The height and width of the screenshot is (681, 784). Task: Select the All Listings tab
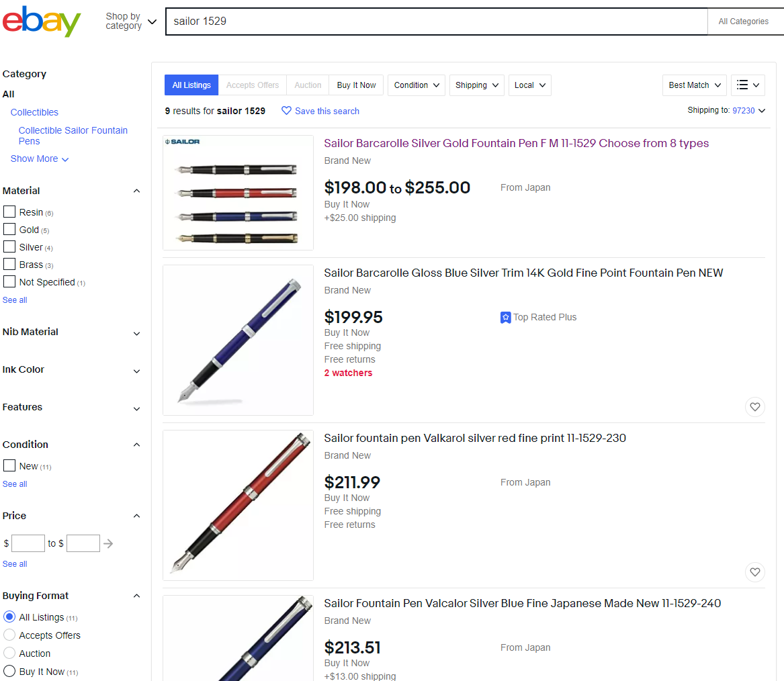191,85
